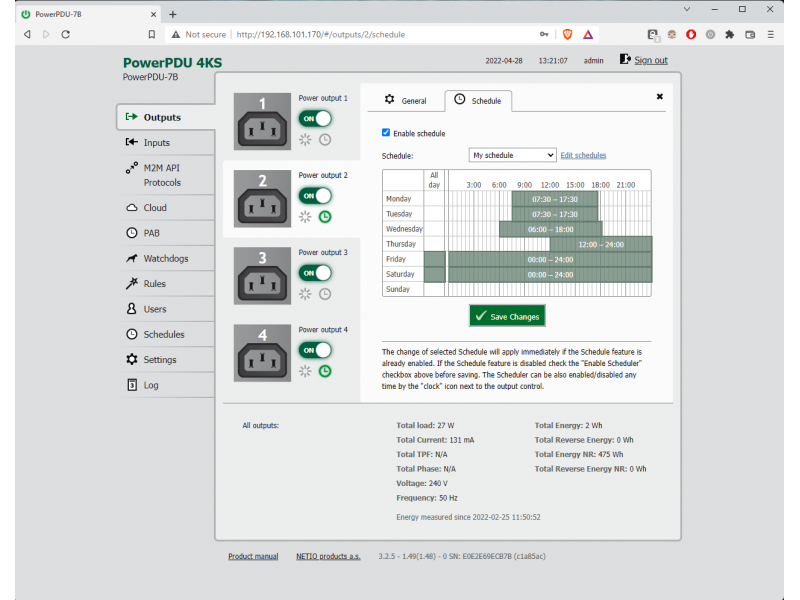Open the My schedule dropdown
Viewport: 800px width, 600px height.
(x=512, y=155)
